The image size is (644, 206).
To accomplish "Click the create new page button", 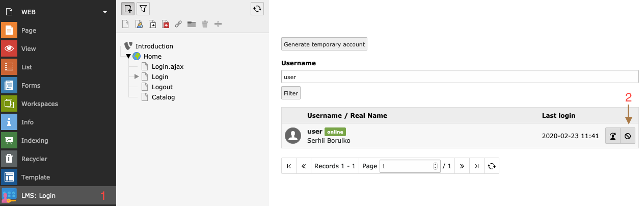I will (128, 8).
